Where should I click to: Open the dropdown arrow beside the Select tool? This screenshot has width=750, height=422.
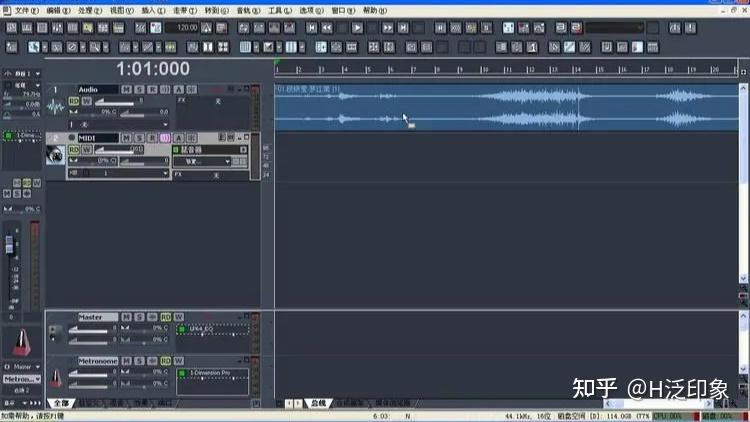[x=44, y=47]
